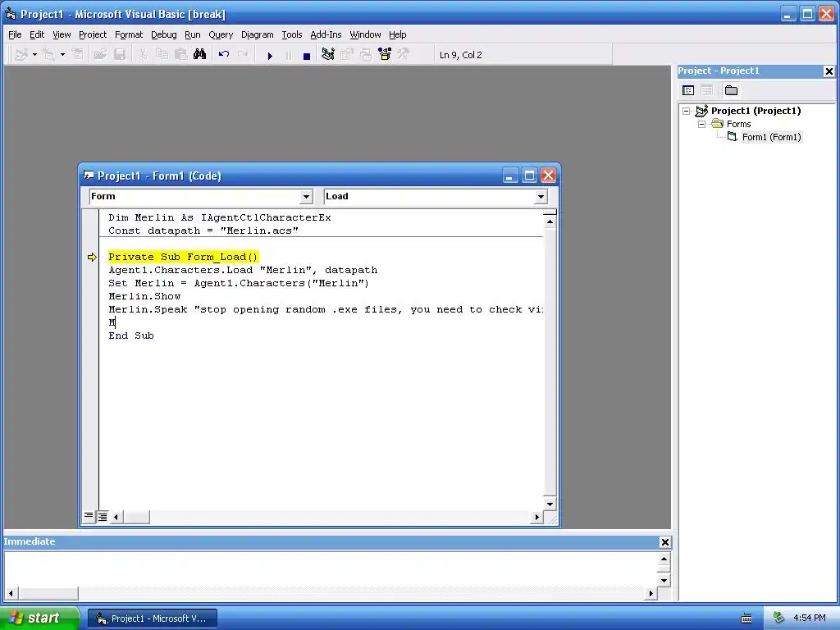The image size is (840, 630).
Task: Open the Add-Ins menu
Action: click(x=326, y=34)
